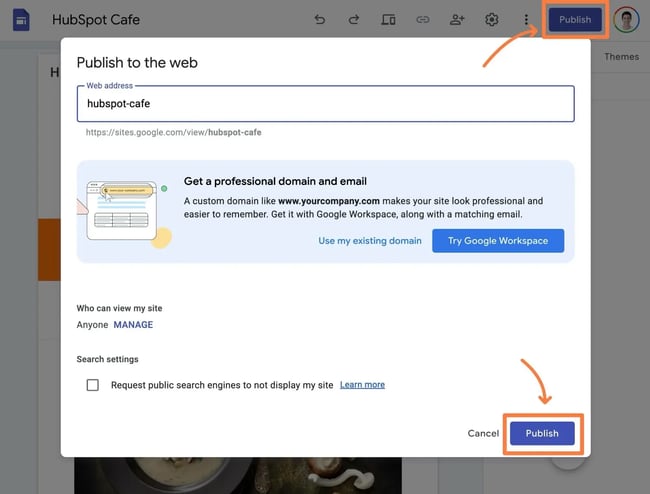Screen dimensions: 650x494
Task: Click the Google Sites logo icon
Action: point(21,19)
